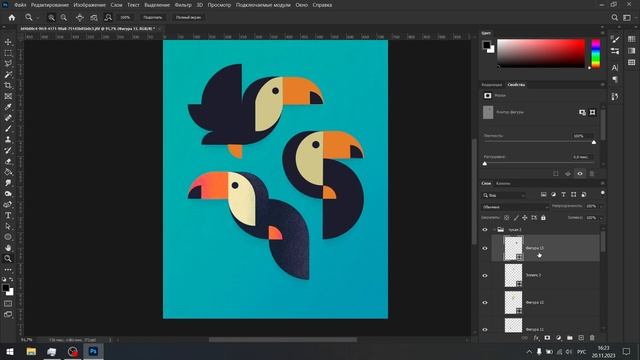Select the History Brush tool
This screenshot has height=360, width=640.
8,150
